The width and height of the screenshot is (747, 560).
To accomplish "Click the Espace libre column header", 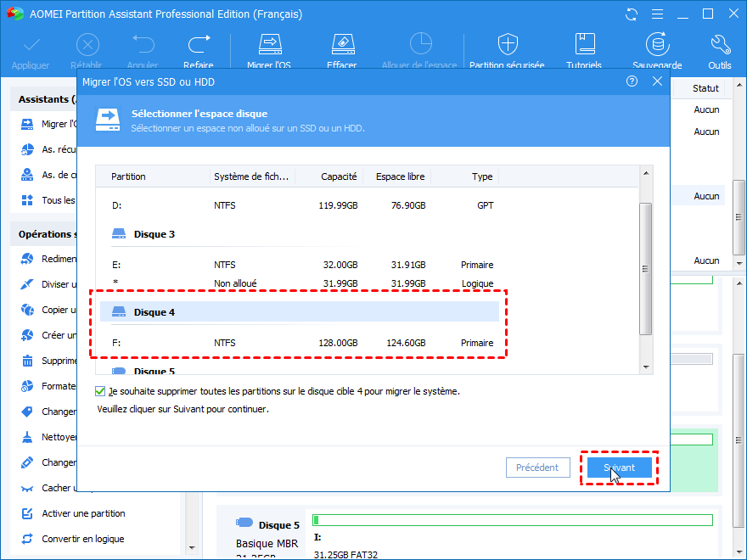I will 397,176.
